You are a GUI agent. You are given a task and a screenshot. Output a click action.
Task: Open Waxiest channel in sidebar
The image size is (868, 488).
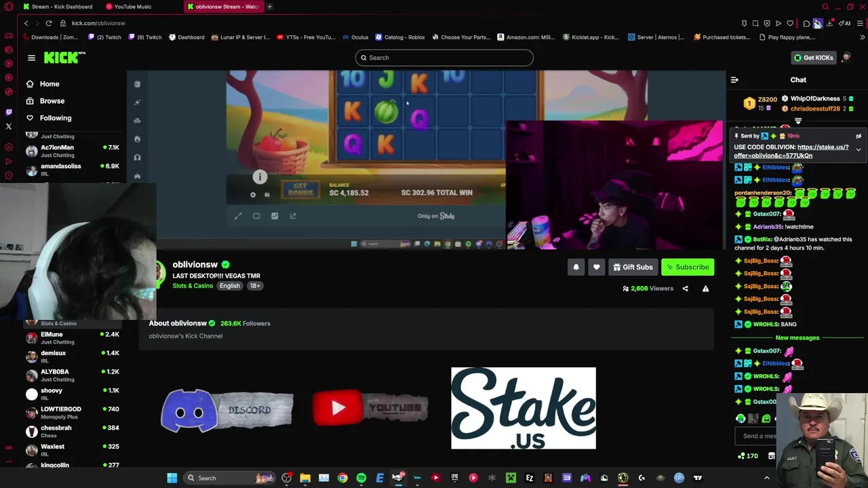[72, 450]
